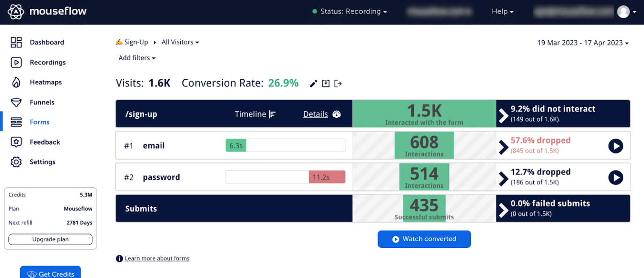The height and width of the screenshot is (278, 644).
Task: Open the date range picker dropdown
Action: [x=583, y=42]
